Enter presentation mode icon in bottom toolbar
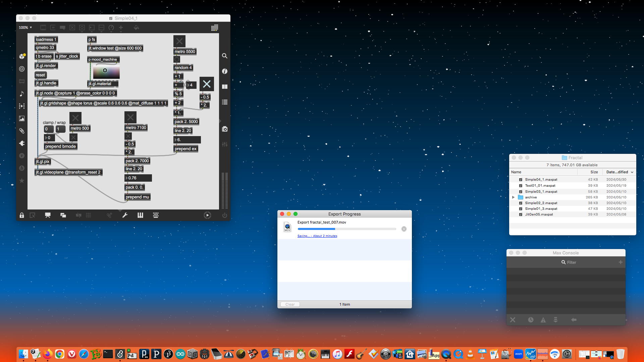Image resolution: width=644 pixels, height=362 pixels. click(48, 216)
